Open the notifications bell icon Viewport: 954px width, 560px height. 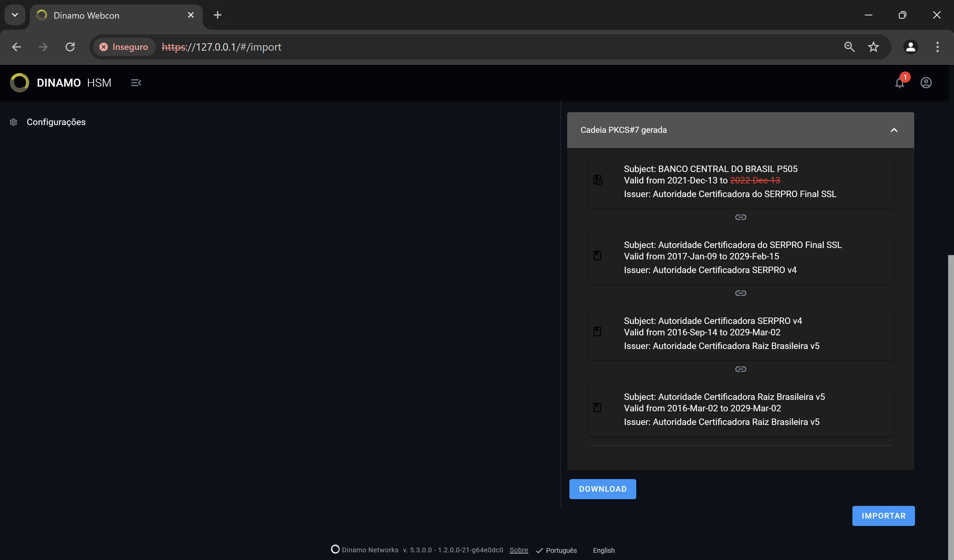[900, 83]
